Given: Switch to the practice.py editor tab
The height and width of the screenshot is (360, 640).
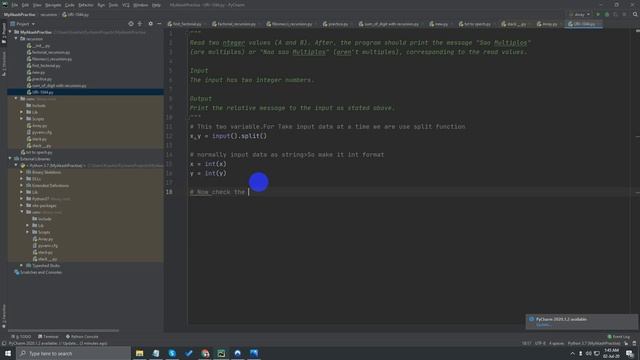Looking at the screenshot, I should coord(336,24).
